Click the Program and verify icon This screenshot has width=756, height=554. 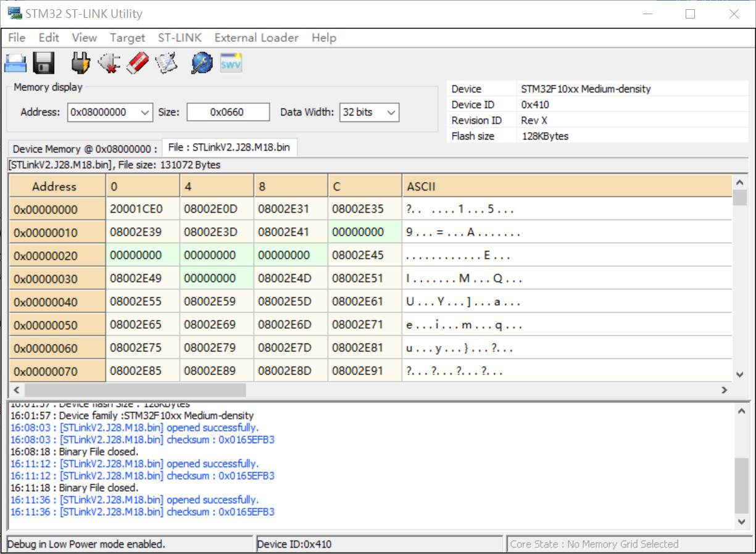tap(166, 63)
